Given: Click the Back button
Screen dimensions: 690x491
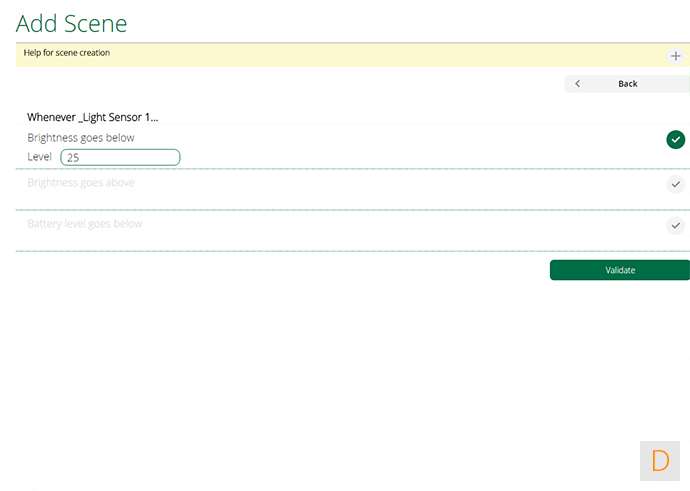Looking at the screenshot, I should click(626, 84).
